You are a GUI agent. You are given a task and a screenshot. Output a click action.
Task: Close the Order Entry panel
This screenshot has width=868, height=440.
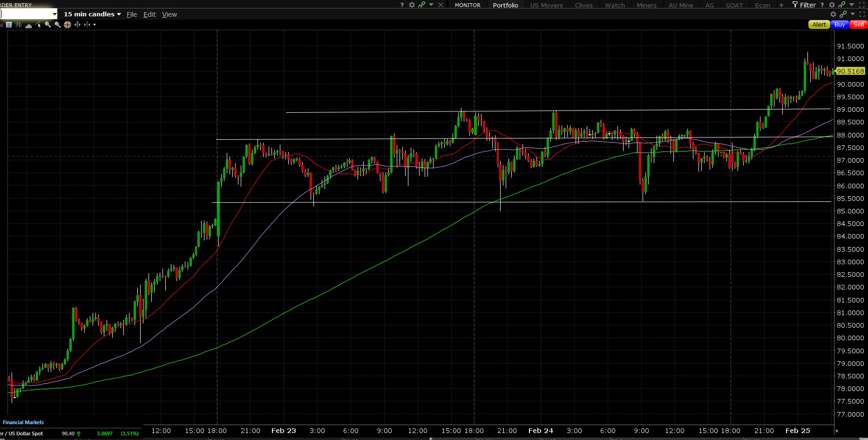coord(441,5)
